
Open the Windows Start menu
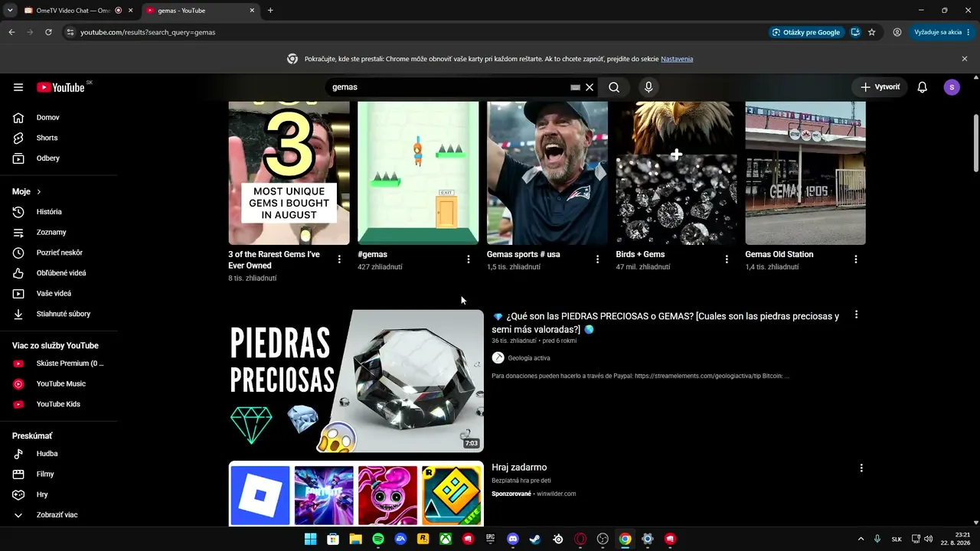310,539
